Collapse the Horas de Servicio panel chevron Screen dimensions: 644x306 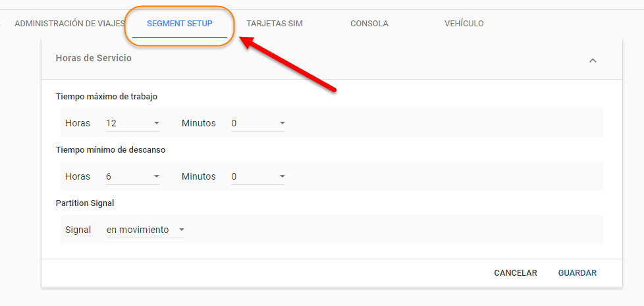pyautogui.click(x=592, y=61)
